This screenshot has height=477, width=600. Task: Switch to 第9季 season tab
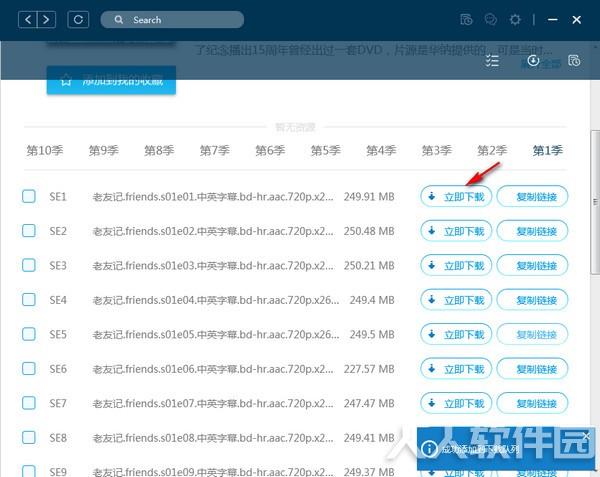pos(104,150)
